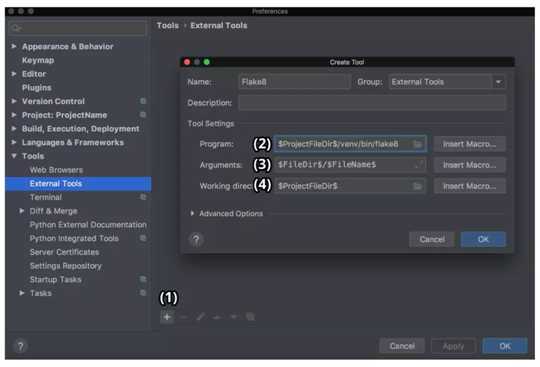This screenshot has height=367, width=540.
Task: Browse for program with folder icon
Action: point(418,144)
